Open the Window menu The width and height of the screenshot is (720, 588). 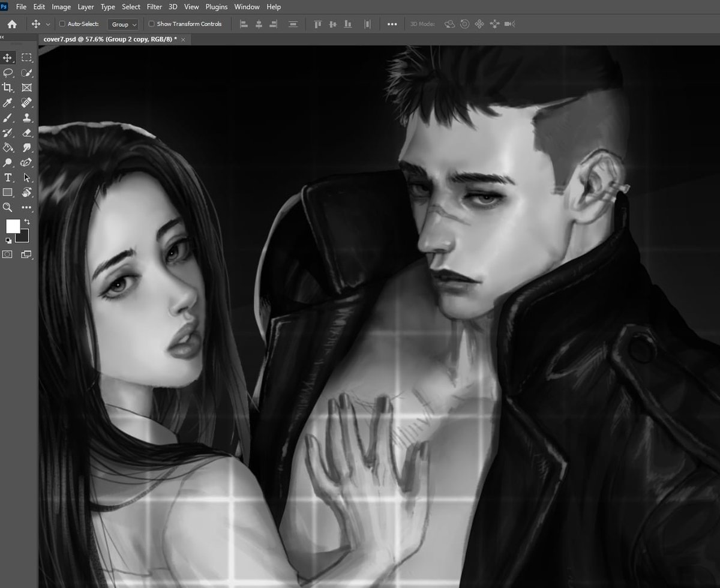[247, 7]
